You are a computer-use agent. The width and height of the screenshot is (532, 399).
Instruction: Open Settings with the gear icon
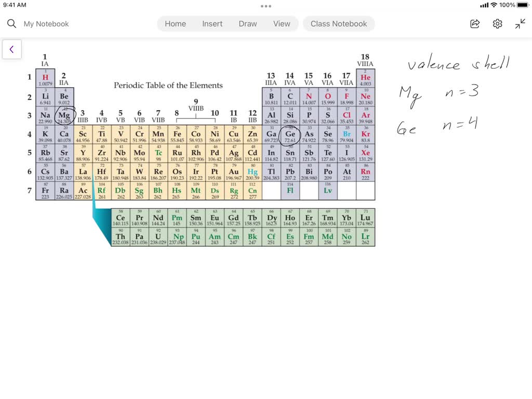click(x=497, y=23)
